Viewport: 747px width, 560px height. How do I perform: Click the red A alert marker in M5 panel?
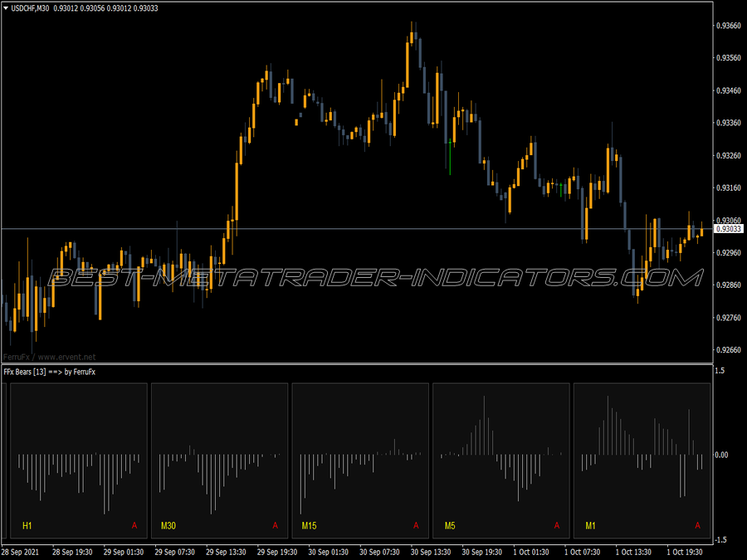click(x=556, y=526)
